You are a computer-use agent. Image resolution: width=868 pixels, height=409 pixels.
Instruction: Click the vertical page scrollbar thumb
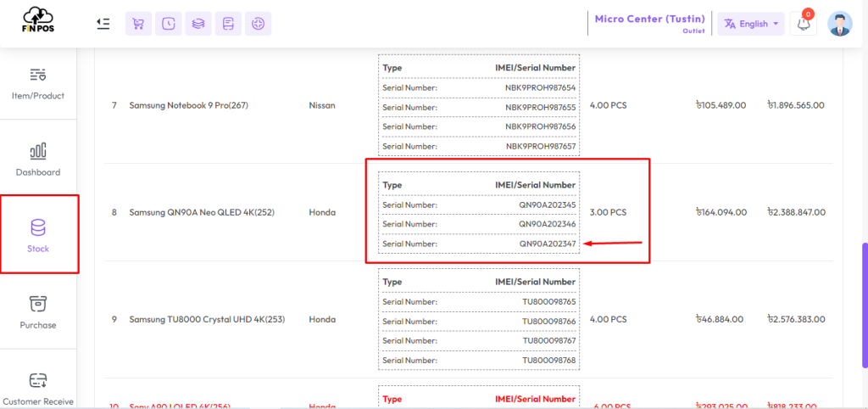(x=865, y=305)
